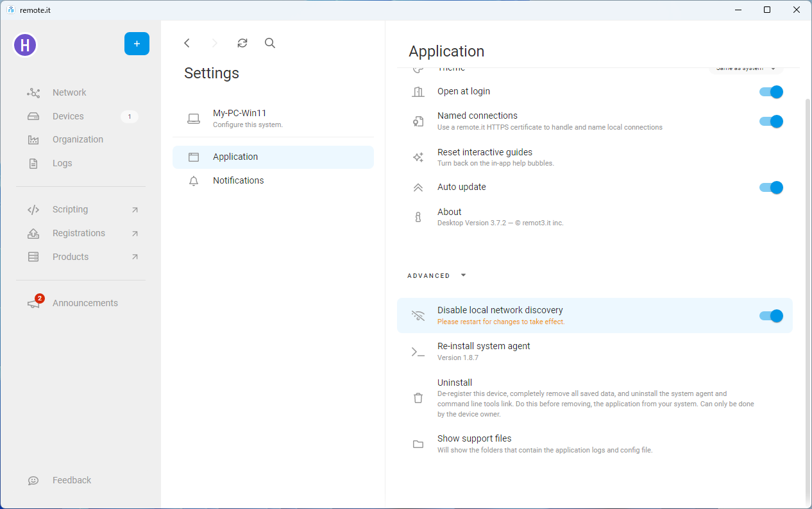
Task: Open the Announcements page
Action: tap(81, 304)
